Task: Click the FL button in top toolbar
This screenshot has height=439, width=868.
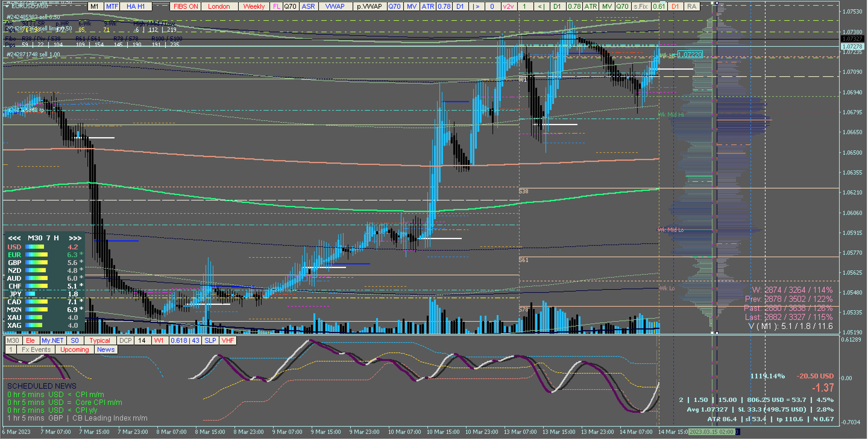Action: tap(276, 6)
